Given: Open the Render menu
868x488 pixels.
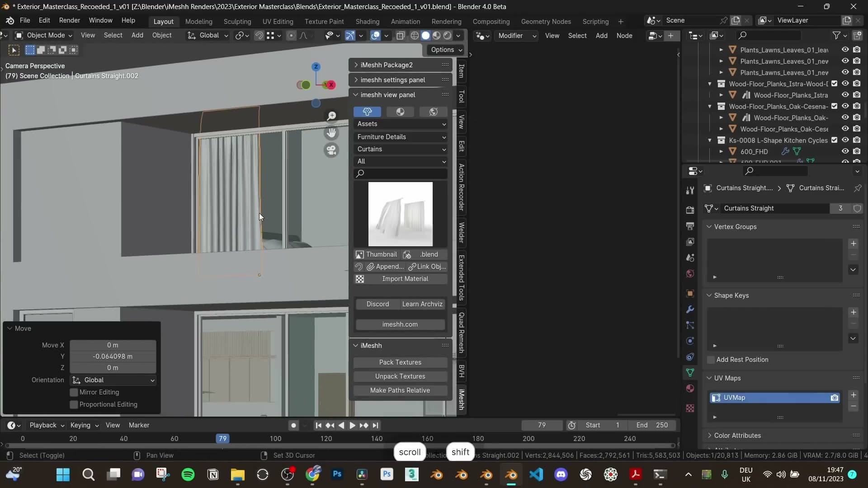Looking at the screenshot, I should tap(70, 20).
